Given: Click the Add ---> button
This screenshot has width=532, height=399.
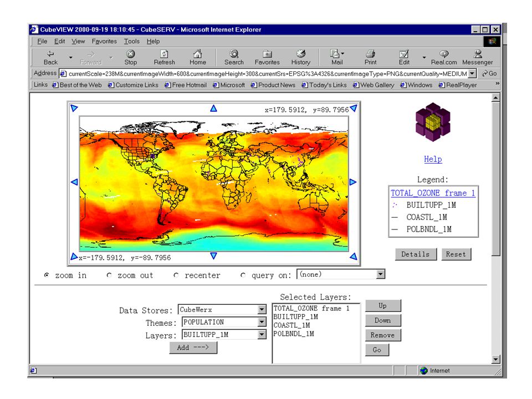Looking at the screenshot, I should [193, 347].
